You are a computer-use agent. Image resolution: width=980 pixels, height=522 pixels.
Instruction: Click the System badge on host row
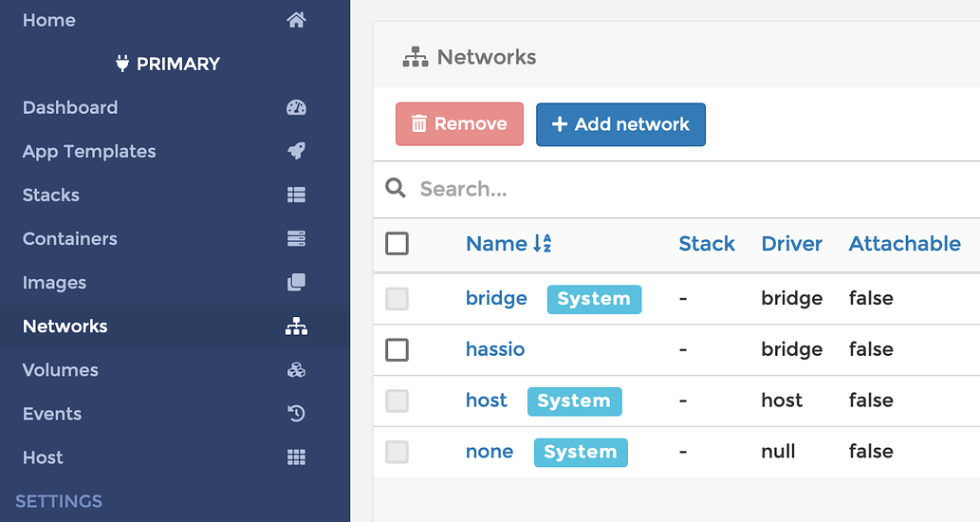pyautogui.click(x=574, y=401)
